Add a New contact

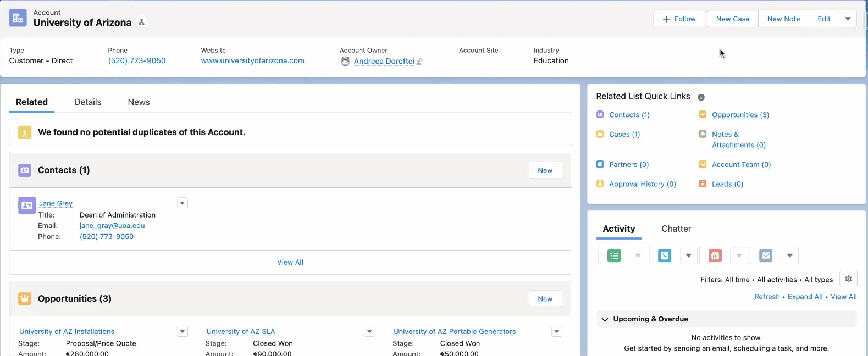[545, 170]
